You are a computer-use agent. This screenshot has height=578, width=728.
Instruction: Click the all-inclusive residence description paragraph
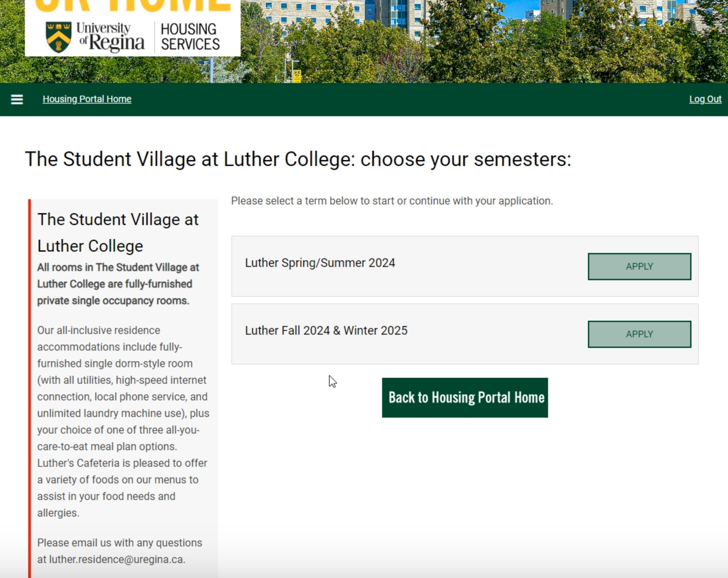123,421
